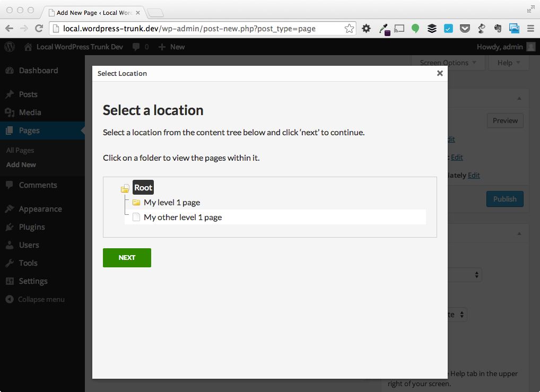Collapse the admin sidebar menu

click(35, 299)
